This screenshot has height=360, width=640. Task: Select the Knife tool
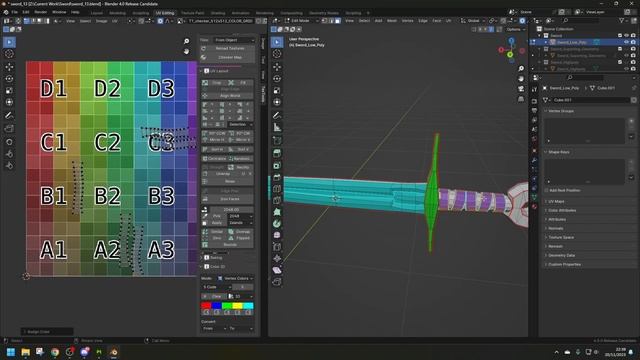click(277, 200)
